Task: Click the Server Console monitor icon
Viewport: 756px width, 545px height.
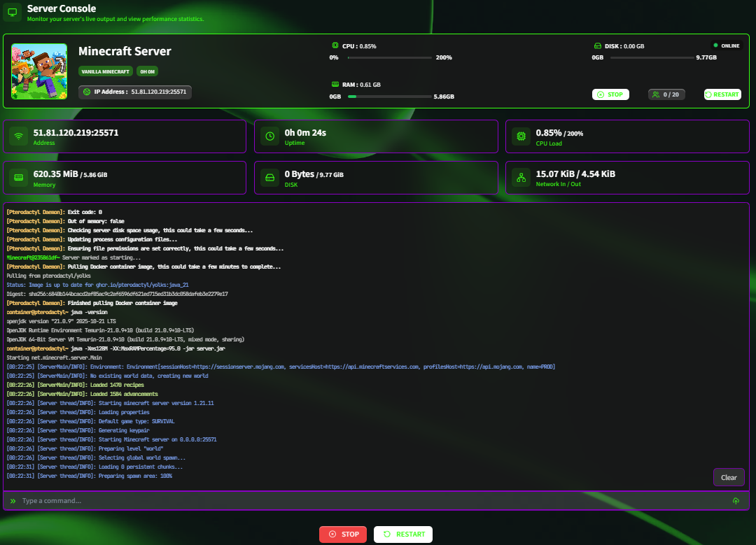Action: click(11, 13)
